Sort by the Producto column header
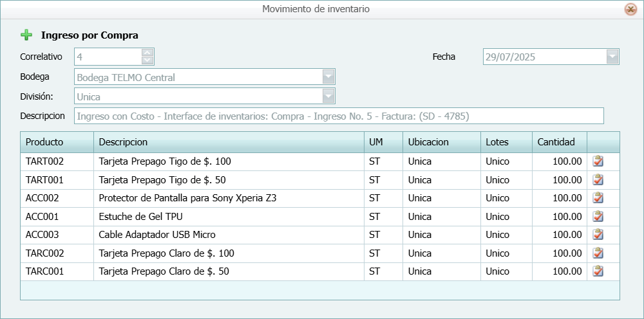This screenshot has width=644, height=319. coord(57,142)
